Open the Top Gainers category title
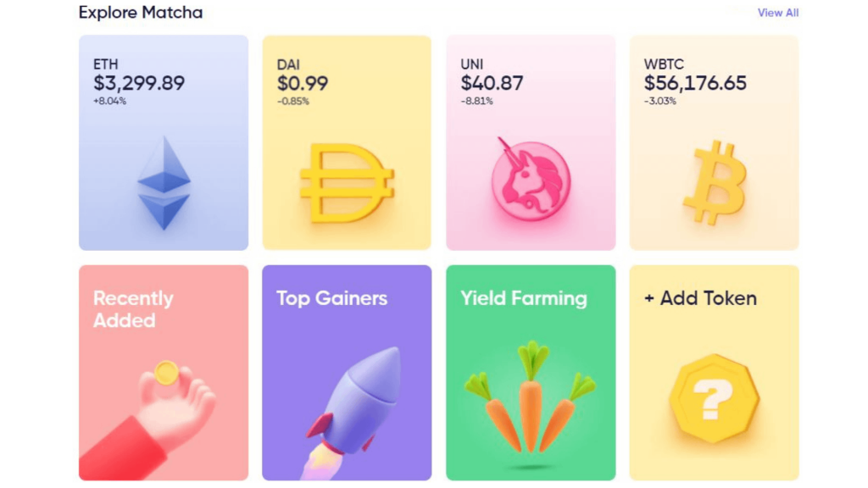This screenshot has height=488, width=868. (x=331, y=298)
